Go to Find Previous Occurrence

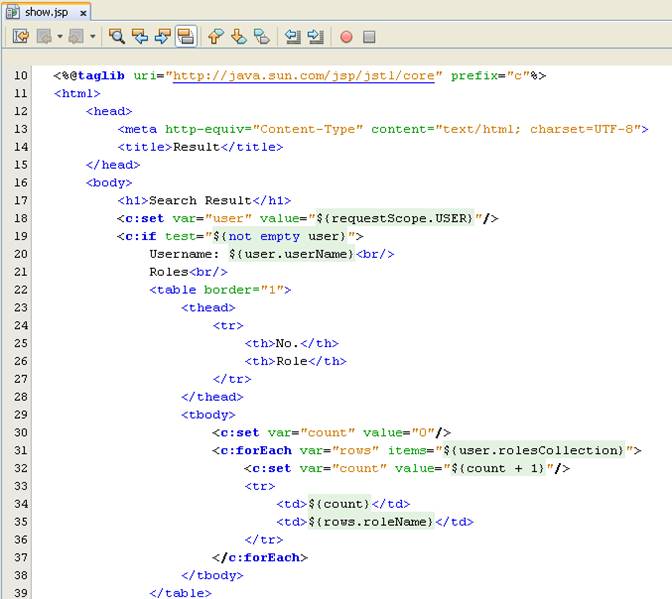pyautogui.click(x=140, y=36)
